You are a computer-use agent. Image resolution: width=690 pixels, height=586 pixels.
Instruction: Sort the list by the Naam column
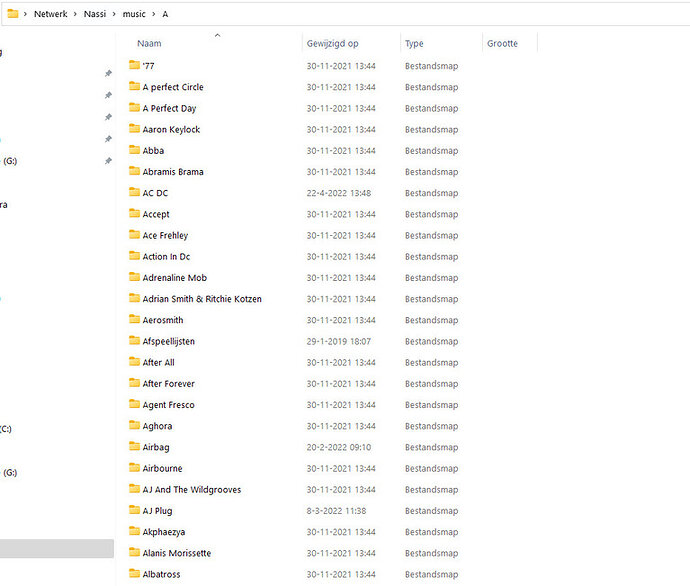(149, 43)
